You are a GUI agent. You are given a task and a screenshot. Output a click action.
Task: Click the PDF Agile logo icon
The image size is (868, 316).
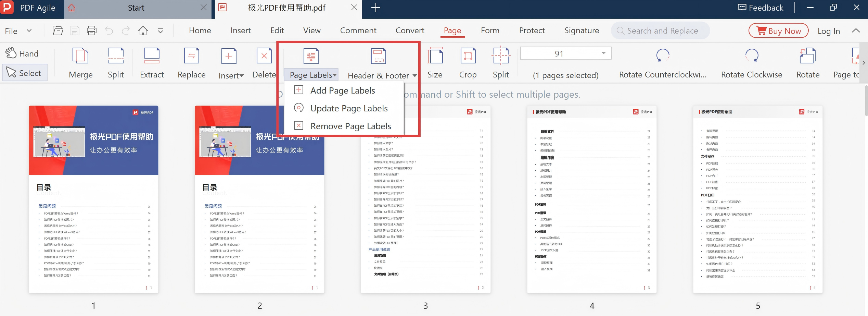(7, 7)
